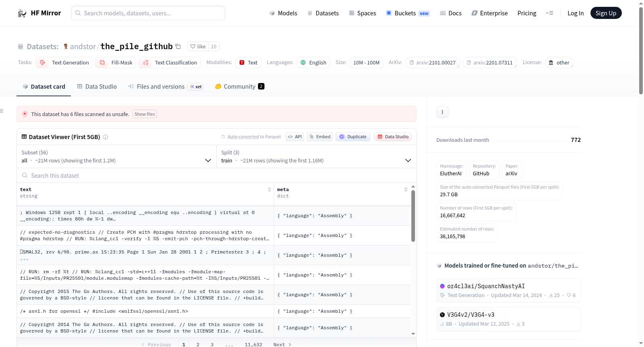Click the Embed button
Screen dimensions: 644x347
point(320,137)
